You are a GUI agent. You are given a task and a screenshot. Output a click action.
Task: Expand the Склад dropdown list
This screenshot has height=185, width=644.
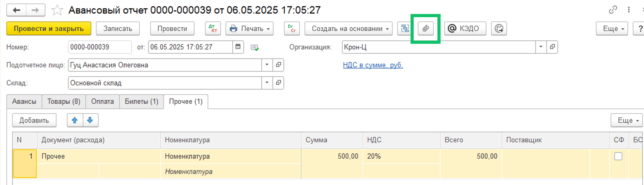click(x=267, y=83)
